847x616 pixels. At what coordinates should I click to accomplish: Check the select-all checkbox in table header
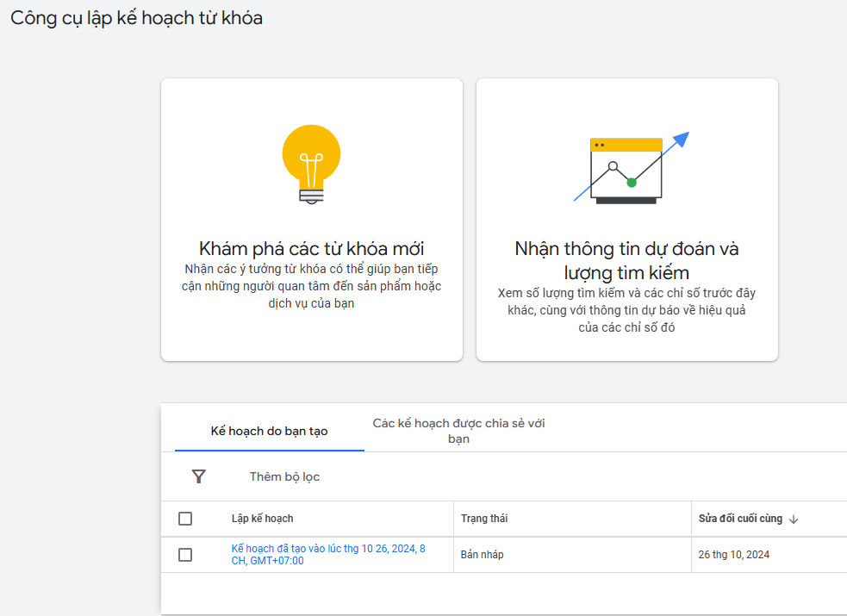(x=184, y=518)
